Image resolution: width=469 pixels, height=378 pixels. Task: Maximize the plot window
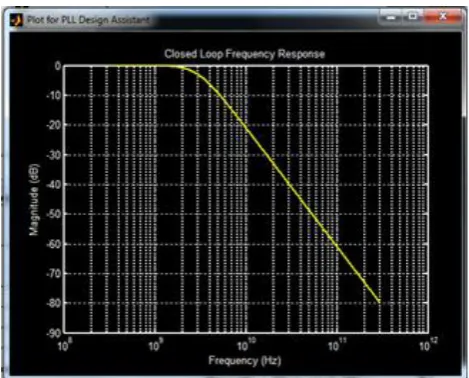click(413, 16)
